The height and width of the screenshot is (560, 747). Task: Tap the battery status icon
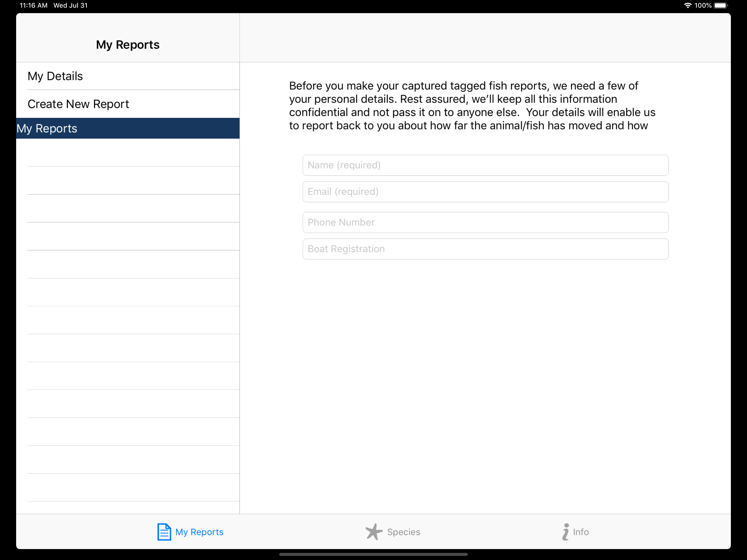(721, 5)
